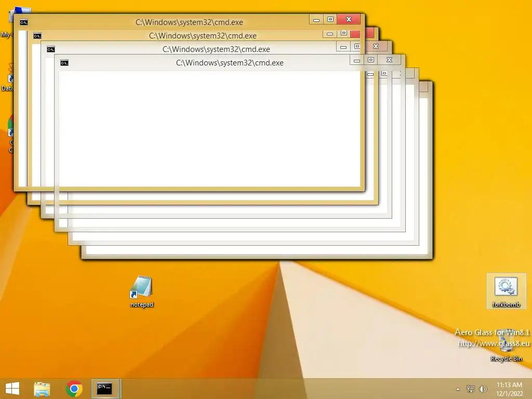Close the rearmost titled cmd.exe window
Screen dimensions: 532x399
[349, 19]
